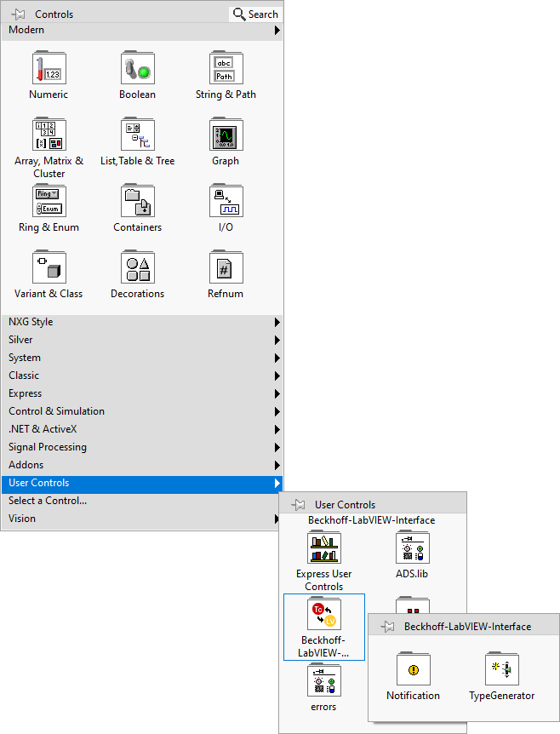560x734 pixels.
Task: Open the Boolean controls subpalette
Action: tap(138, 68)
